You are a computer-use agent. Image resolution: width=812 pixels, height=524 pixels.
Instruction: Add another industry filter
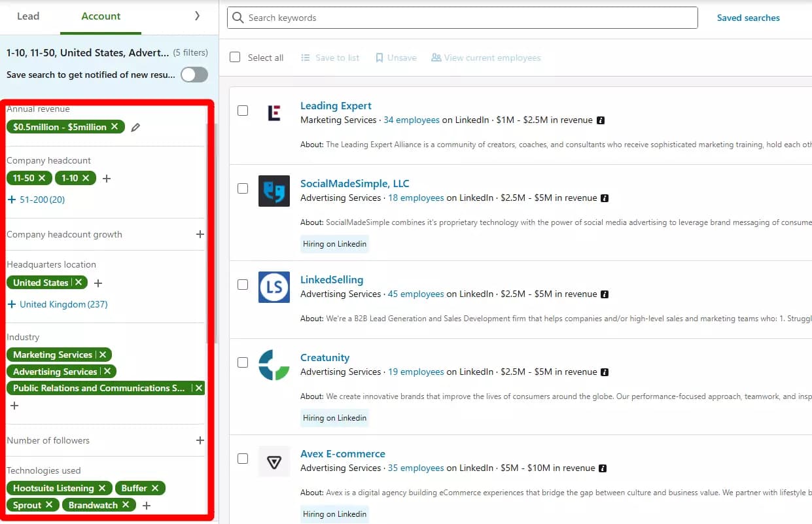pos(14,406)
